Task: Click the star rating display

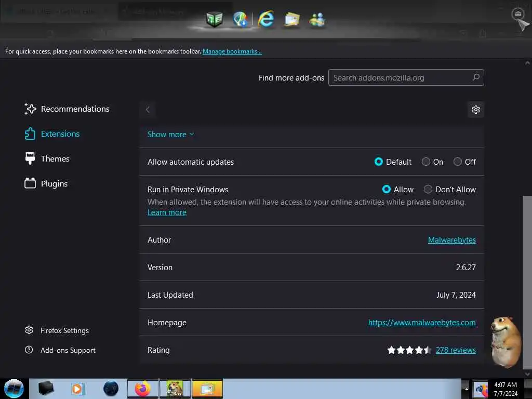Action: point(409,350)
